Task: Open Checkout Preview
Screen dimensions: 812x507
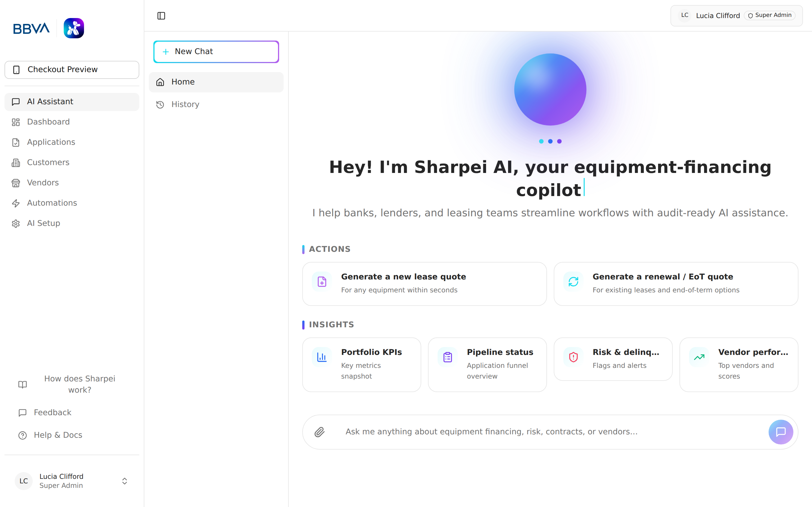Action: pyautogui.click(x=71, y=69)
